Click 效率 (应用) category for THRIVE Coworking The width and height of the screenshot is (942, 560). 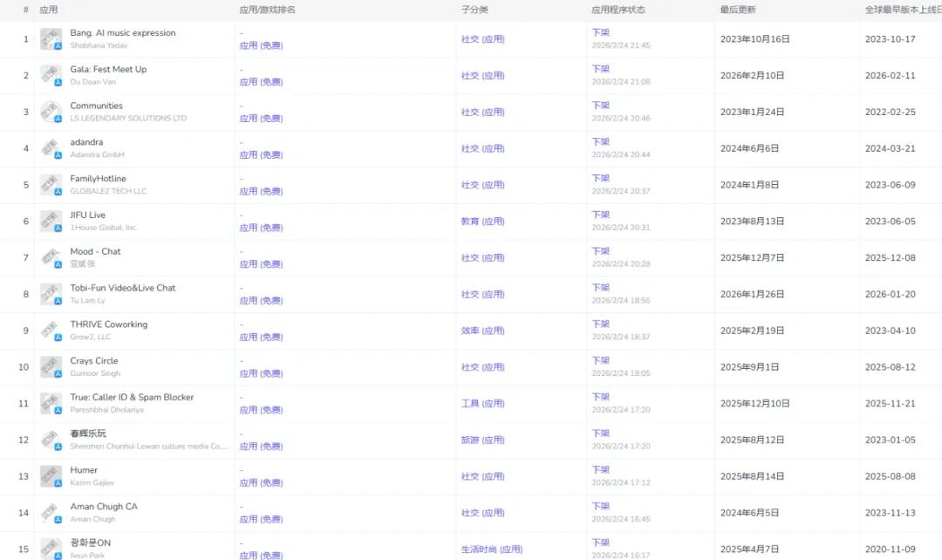(482, 331)
